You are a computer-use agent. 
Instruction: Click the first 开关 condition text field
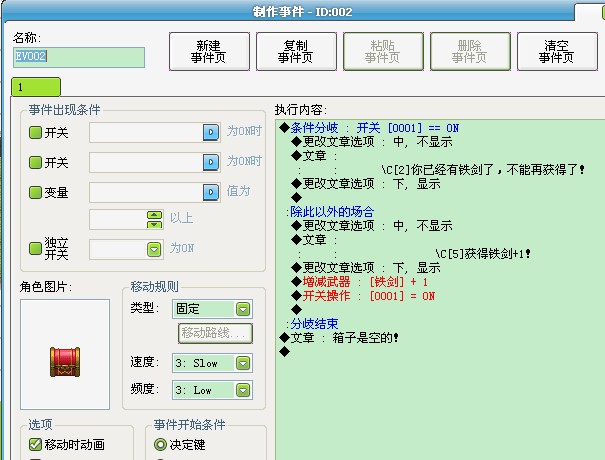[146, 132]
